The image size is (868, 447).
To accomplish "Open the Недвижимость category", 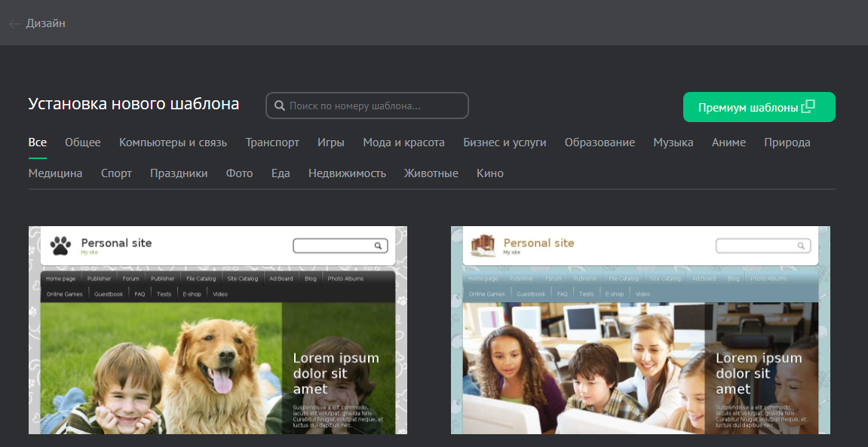I will point(347,173).
